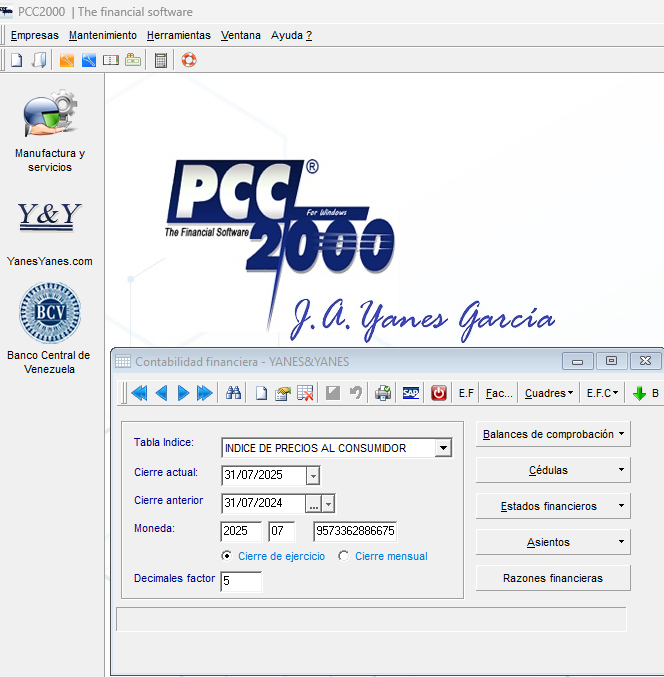Expand the Cuadres toolbar dropdown
This screenshot has height=677, width=664.
point(549,393)
